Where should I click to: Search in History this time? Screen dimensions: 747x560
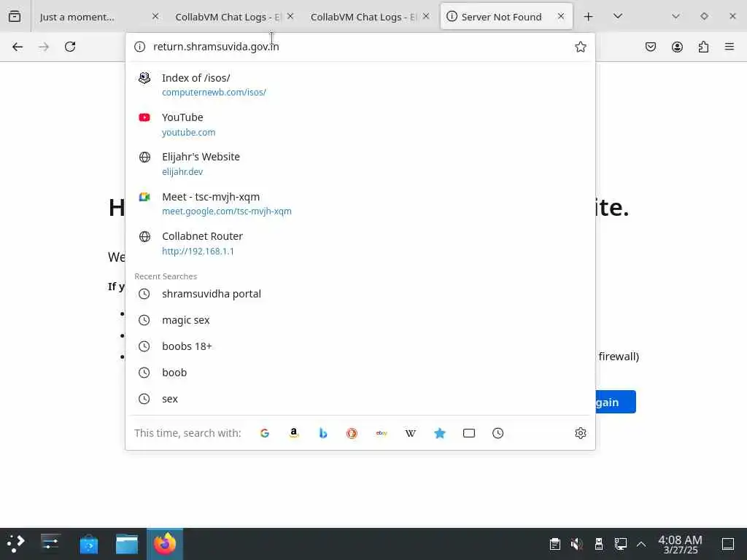[498, 433]
